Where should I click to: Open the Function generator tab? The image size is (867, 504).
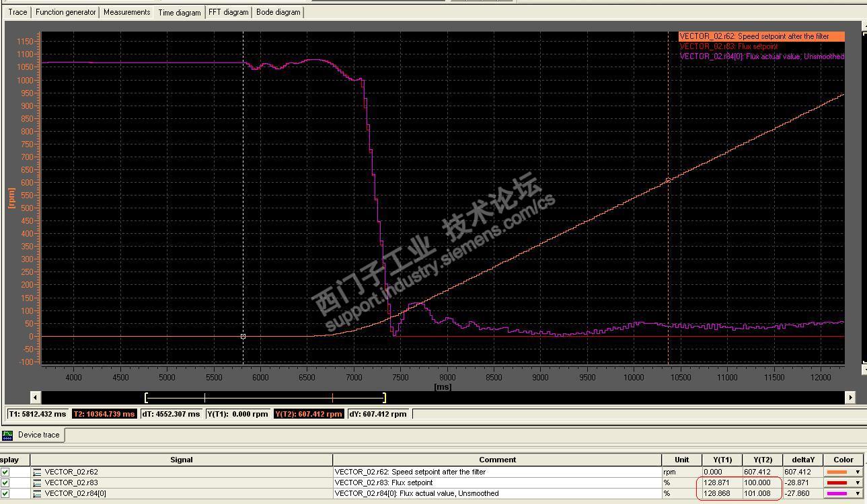pyautogui.click(x=66, y=12)
